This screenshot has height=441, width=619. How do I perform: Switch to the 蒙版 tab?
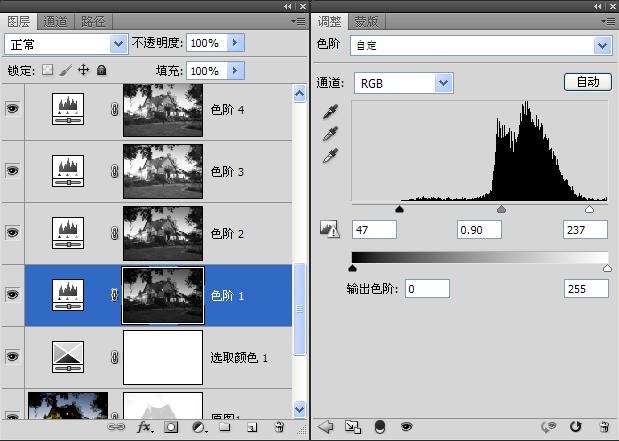point(366,22)
